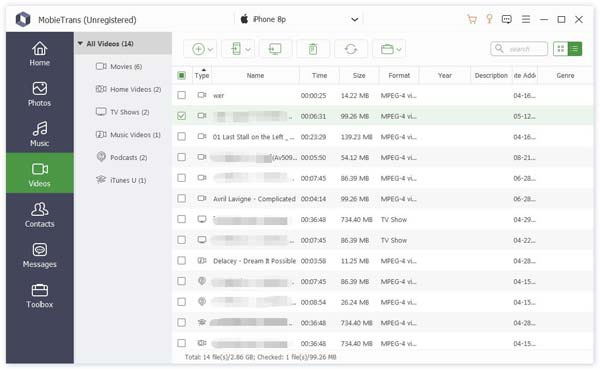This screenshot has width=600, height=370.
Task: Check the box for the 'war' video
Action: pyautogui.click(x=182, y=95)
